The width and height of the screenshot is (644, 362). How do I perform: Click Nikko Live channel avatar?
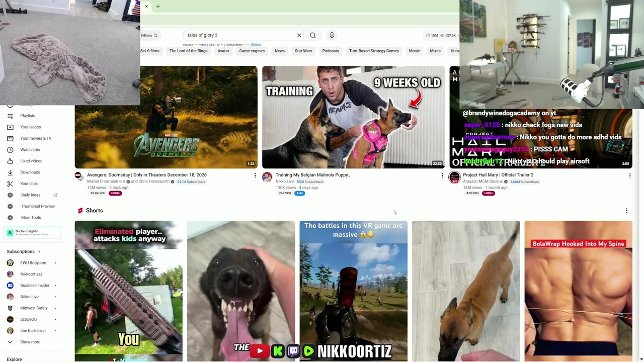[x=267, y=177]
